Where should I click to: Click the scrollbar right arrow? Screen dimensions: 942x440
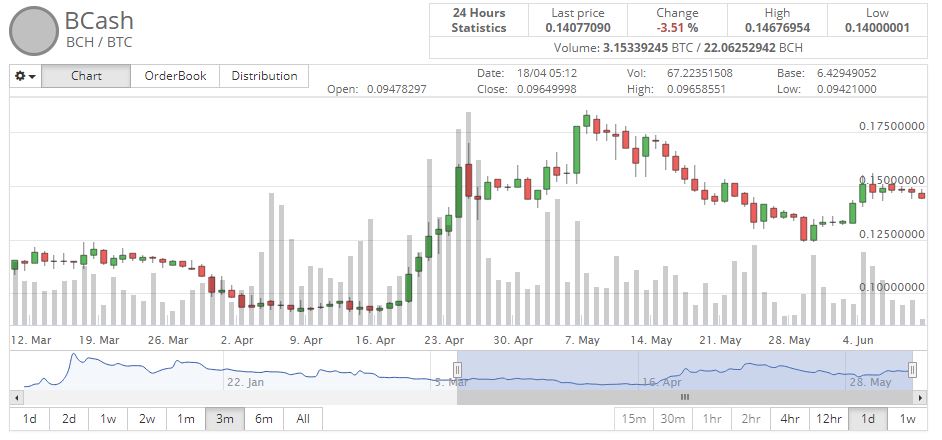click(921, 397)
